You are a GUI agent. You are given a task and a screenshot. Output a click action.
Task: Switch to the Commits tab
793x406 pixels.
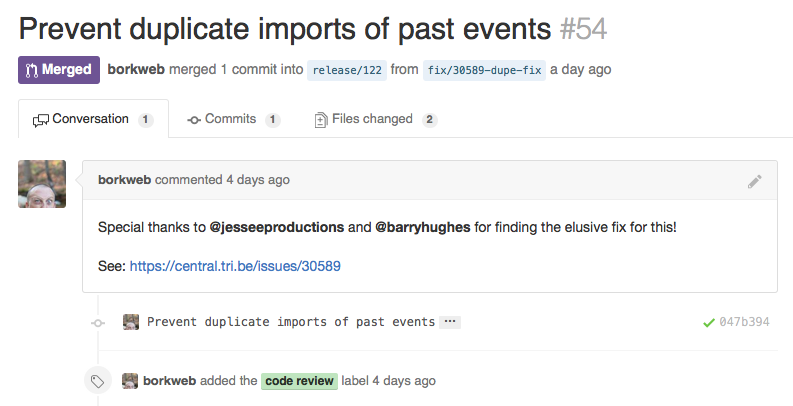click(x=233, y=119)
